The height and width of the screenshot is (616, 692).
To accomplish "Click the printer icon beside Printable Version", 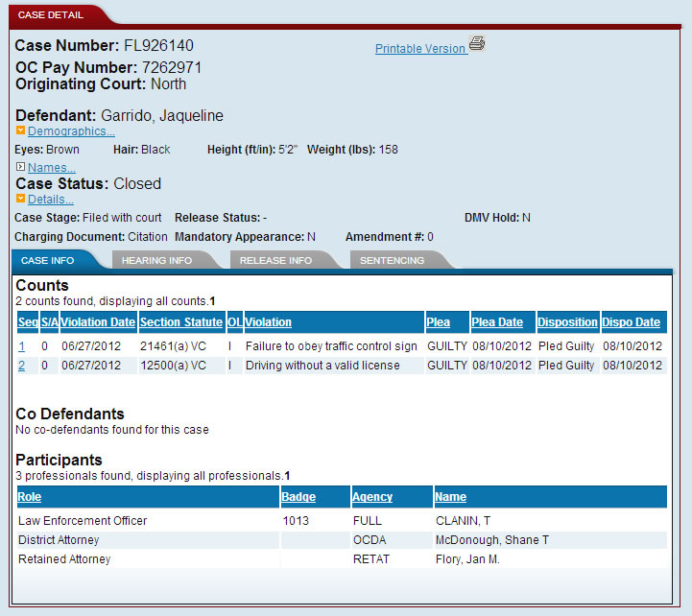I will coord(477,44).
